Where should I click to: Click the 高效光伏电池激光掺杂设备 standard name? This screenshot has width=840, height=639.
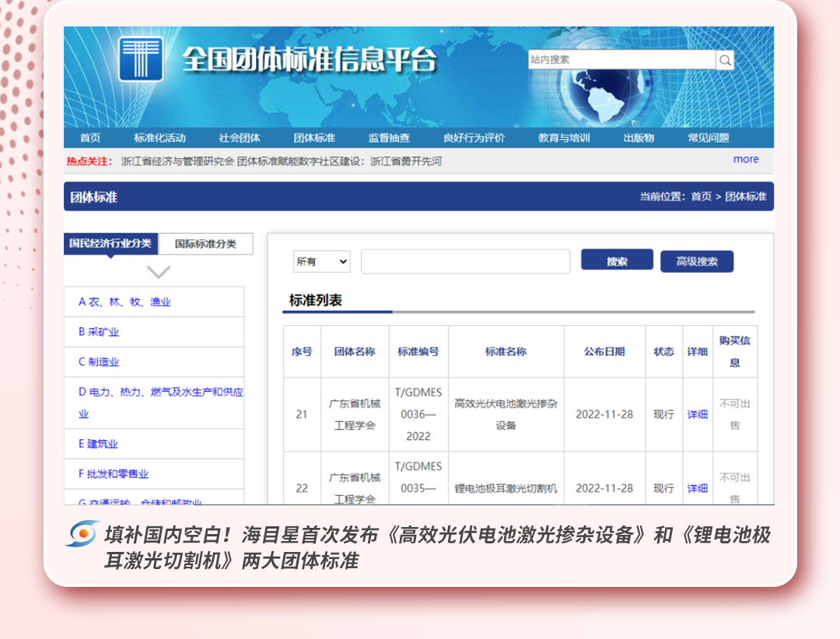tap(506, 414)
